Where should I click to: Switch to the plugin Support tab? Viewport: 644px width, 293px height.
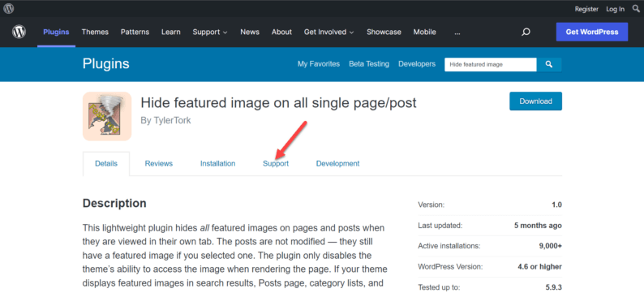coord(276,164)
